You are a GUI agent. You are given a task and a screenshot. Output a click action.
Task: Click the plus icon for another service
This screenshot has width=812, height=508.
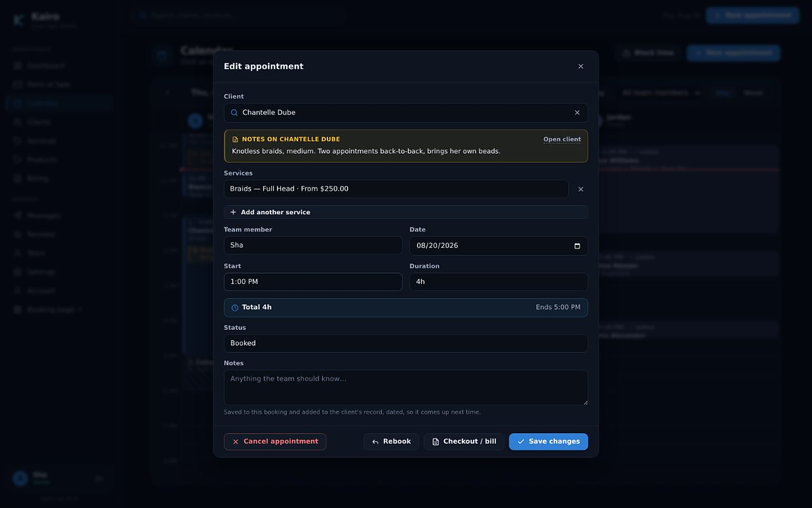pyautogui.click(x=233, y=212)
